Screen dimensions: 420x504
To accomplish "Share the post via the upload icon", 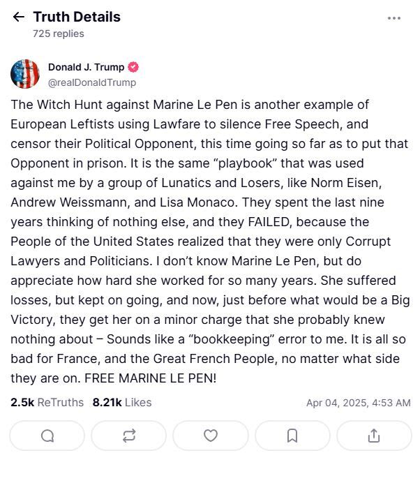I will pos(374,436).
